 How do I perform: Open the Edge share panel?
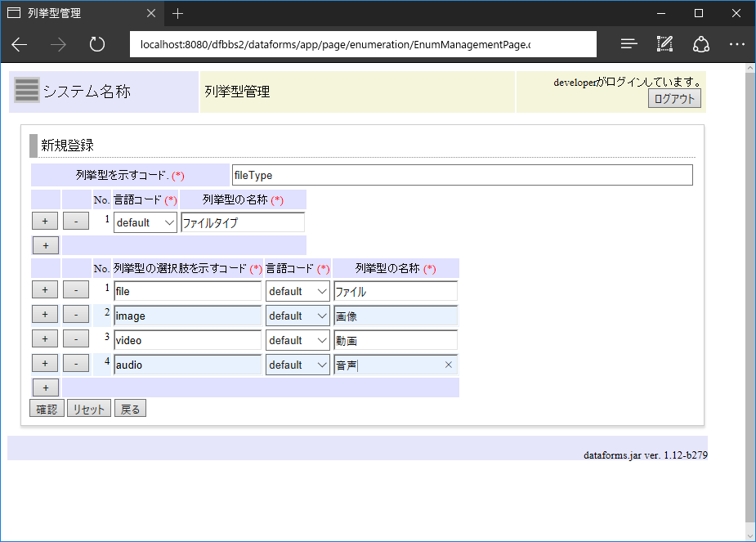(701, 44)
